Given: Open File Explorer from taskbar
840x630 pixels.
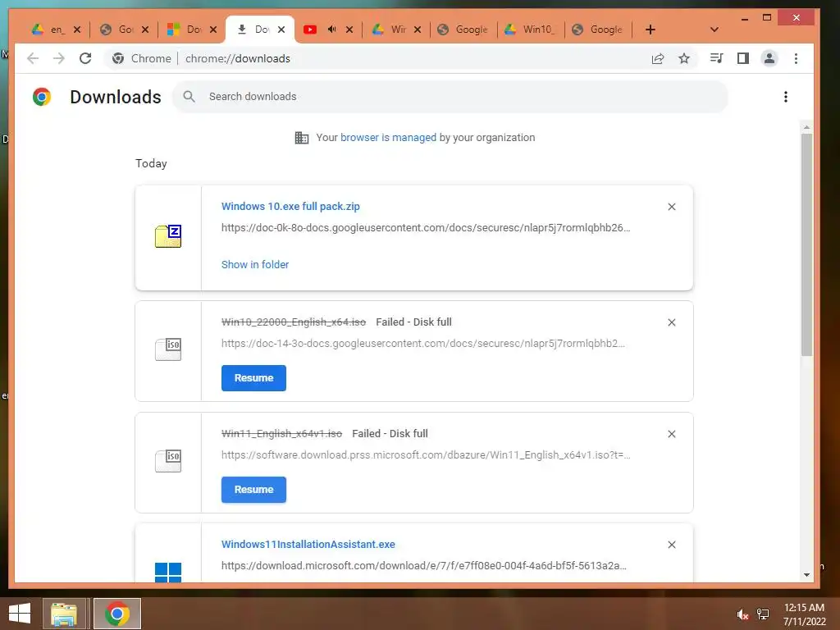Looking at the screenshot, I should point(64,614).
